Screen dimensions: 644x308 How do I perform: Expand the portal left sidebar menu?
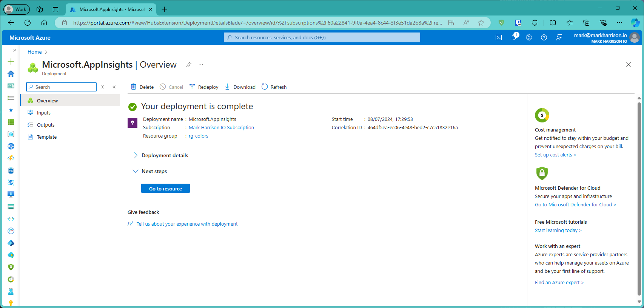point(15,50)
